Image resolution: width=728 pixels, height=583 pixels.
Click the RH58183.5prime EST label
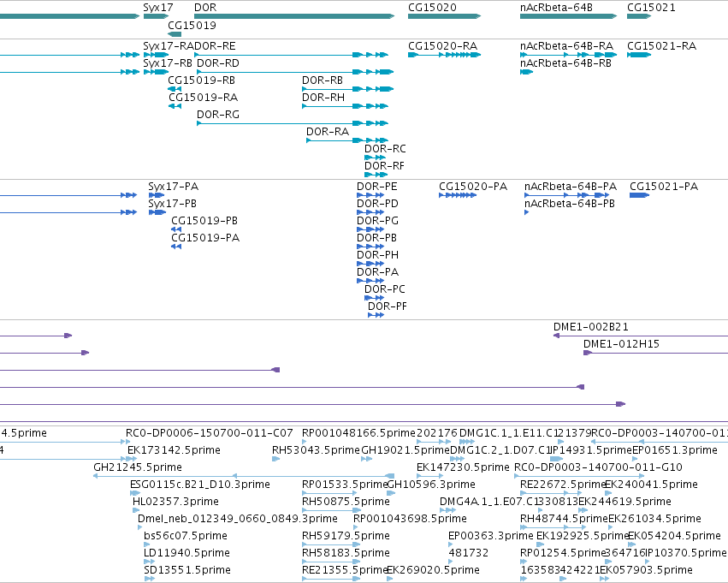click(346, 554)
